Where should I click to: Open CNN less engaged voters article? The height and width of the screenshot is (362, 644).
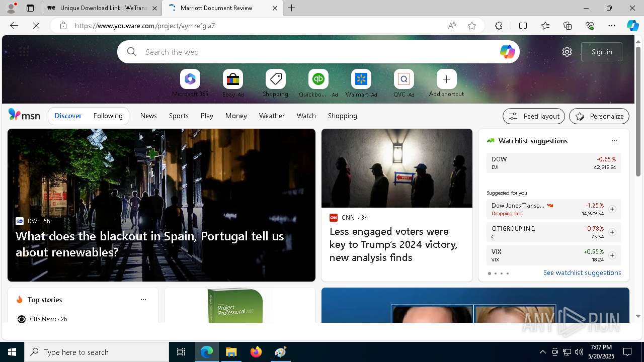[393, 244]
